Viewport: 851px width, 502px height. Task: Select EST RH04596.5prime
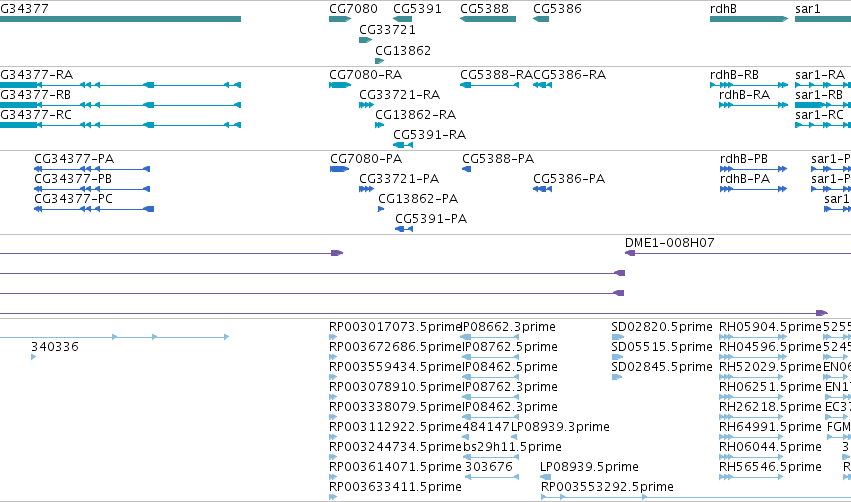[x=753, y=358]
